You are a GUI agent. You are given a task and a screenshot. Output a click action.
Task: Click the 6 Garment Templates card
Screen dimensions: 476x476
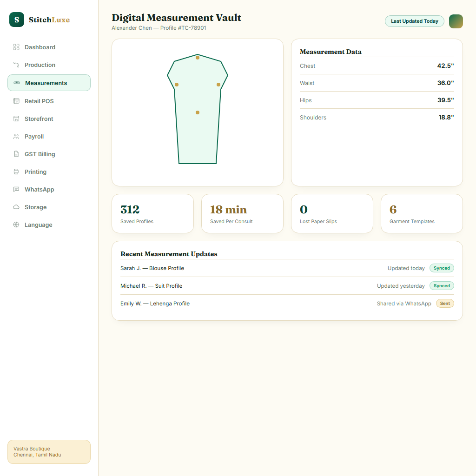(422, 214)
